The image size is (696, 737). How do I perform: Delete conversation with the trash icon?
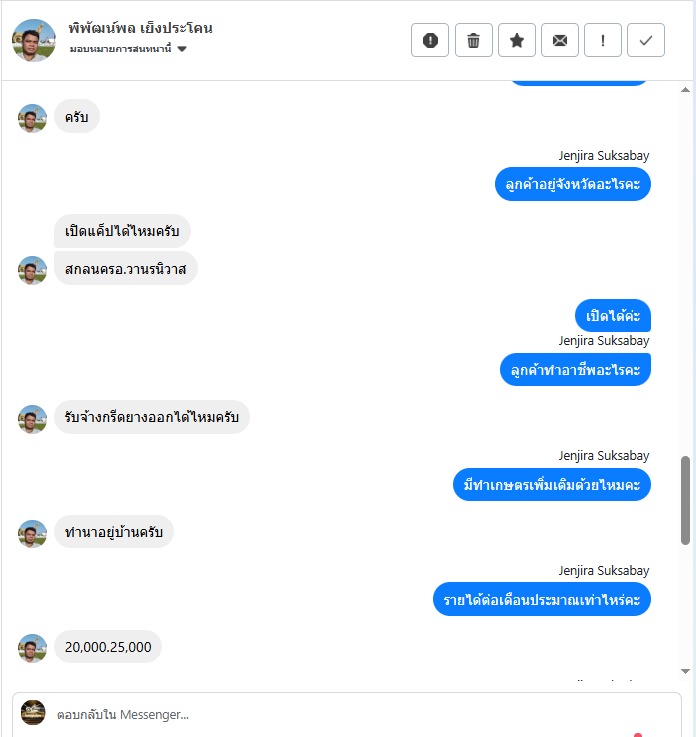click(x=473, y=40)
